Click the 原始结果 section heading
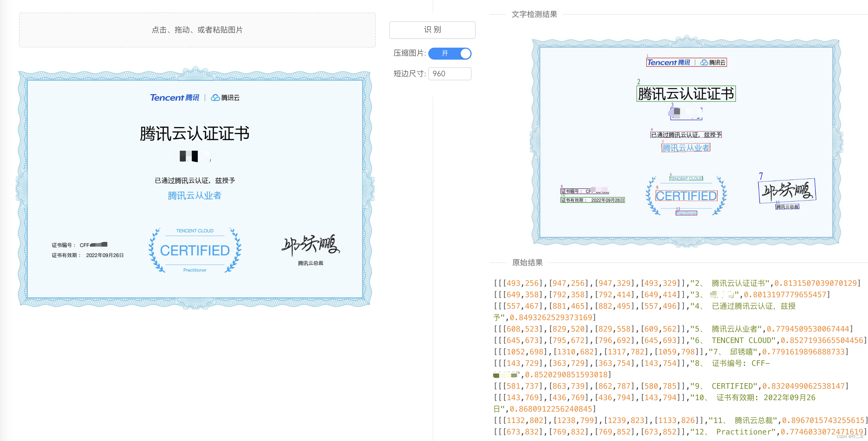 527,263
